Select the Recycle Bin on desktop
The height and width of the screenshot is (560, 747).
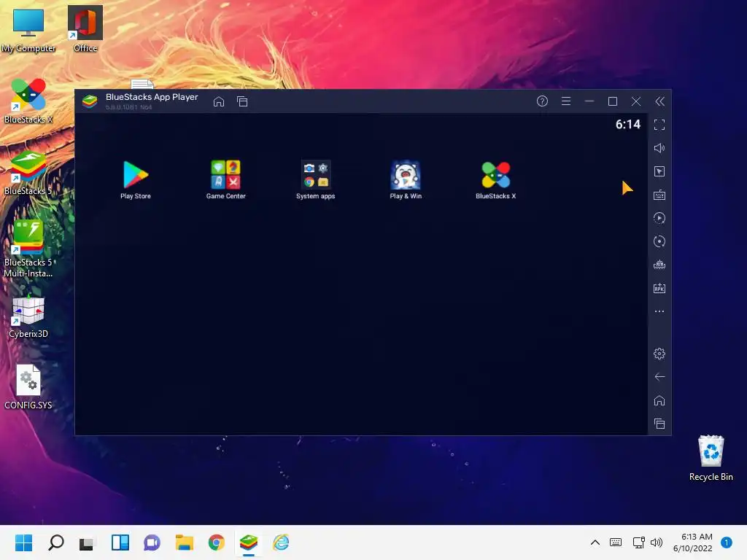[x=711, y=459]
